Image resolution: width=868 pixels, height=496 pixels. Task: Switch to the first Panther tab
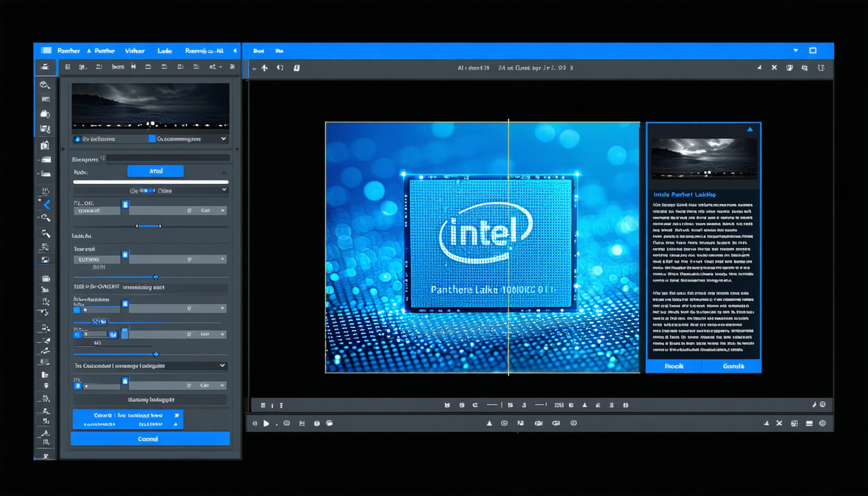coord(68,50)
